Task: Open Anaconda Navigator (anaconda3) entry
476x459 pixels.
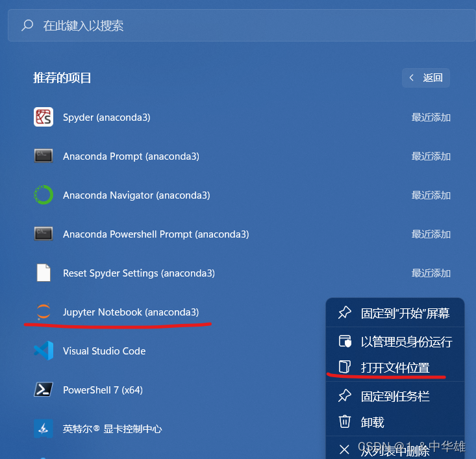Action: click(x=242, y=195)
